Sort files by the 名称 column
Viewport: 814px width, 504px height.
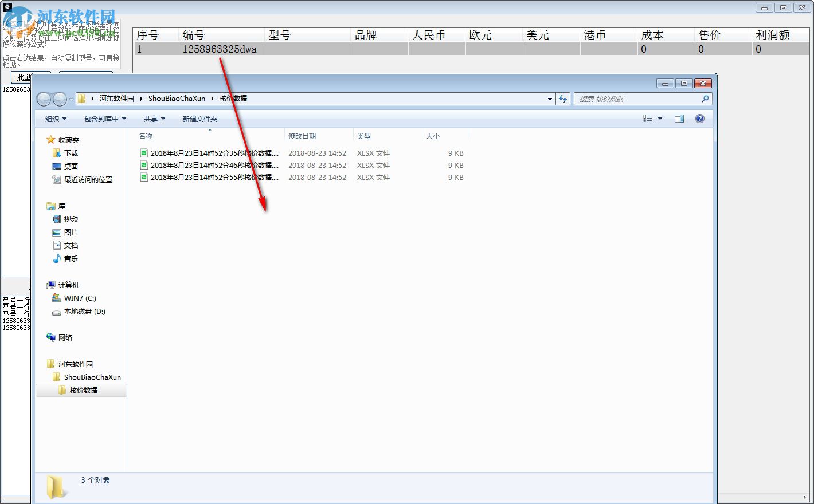(210, 136)
